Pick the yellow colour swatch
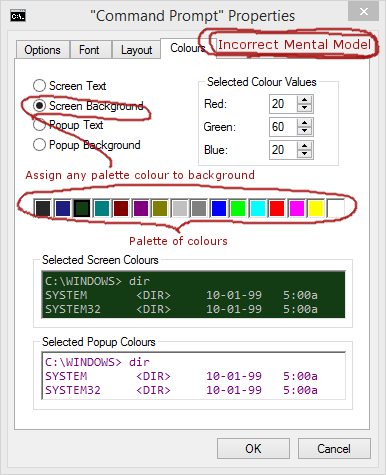This screenshot has width=386, height=475. click(x=316, y=208)
